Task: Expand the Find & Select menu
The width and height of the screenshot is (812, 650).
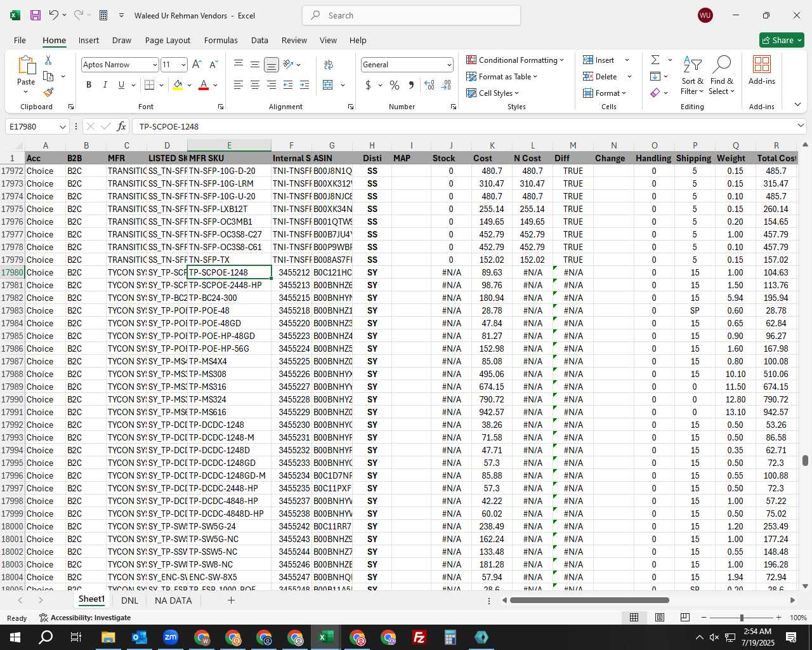Action: coord(721,75)
